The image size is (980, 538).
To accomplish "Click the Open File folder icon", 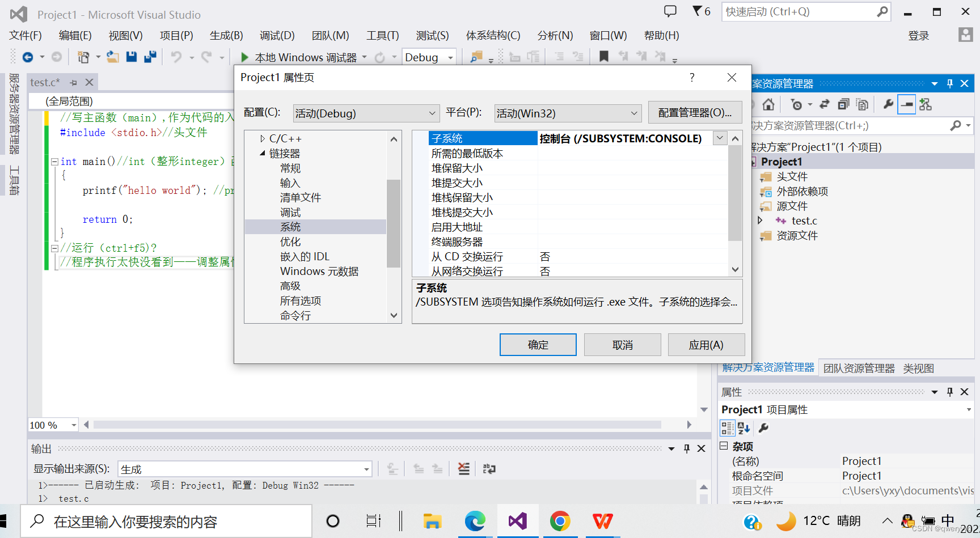I will click(x=113, y=57).
